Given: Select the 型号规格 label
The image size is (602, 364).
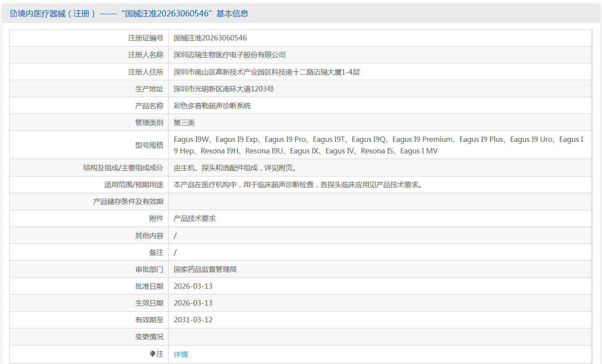Looking at the screenshot, I should point(149,145).
